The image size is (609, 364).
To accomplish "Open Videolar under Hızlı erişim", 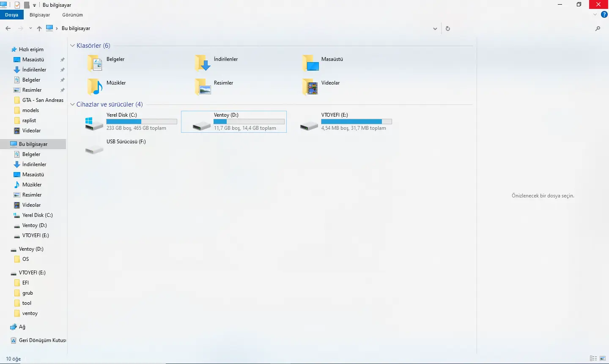I will (x=27, y=131).
